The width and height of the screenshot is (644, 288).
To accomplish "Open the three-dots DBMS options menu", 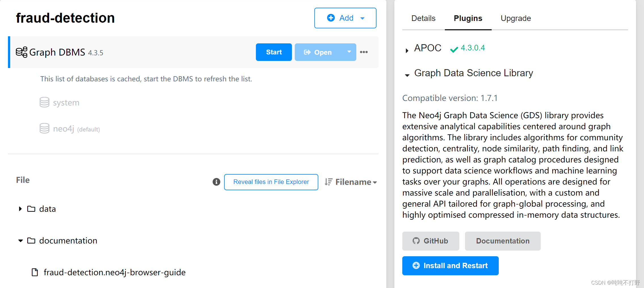I will coord(364,52).
